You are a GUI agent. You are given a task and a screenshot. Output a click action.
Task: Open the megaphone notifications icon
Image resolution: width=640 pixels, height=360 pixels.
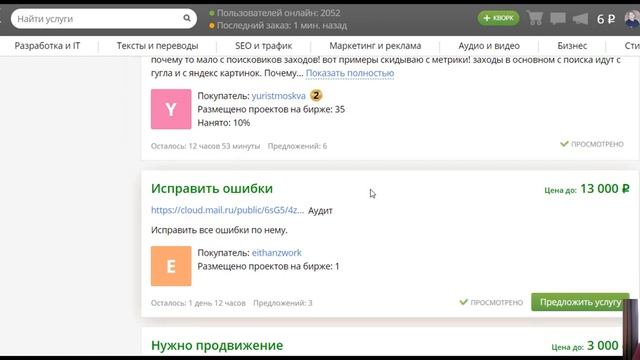coord(580,19)
